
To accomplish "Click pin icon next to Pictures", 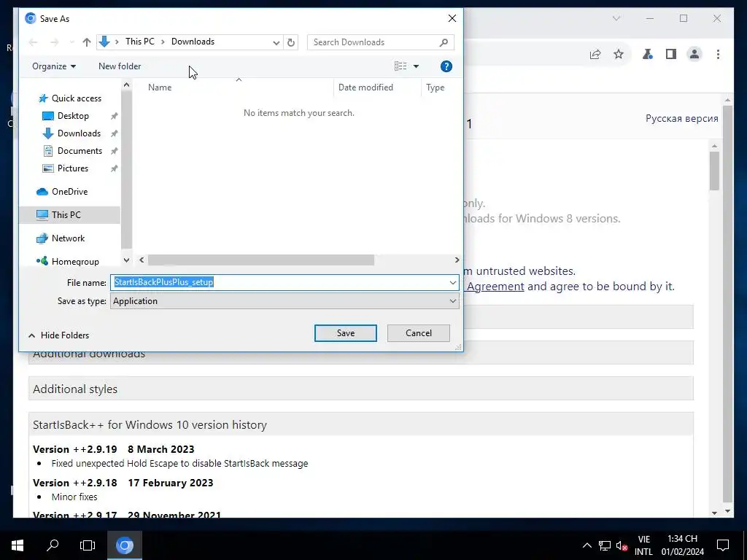I will 114,168.
